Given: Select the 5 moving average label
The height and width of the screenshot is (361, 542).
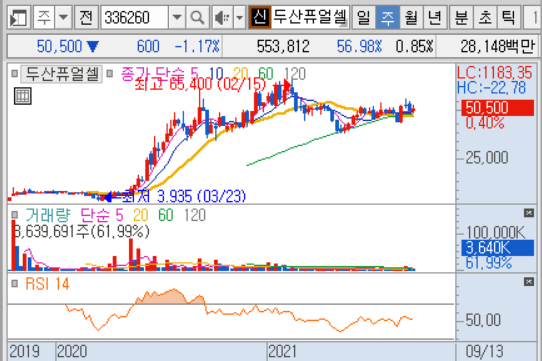Looking at the screenshot, I should tap(195, 74).
